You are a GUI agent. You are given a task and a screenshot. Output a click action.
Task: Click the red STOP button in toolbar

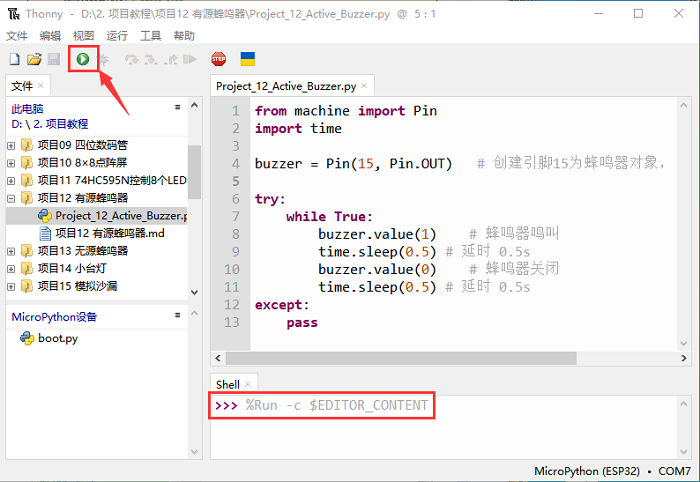(218, 60)
